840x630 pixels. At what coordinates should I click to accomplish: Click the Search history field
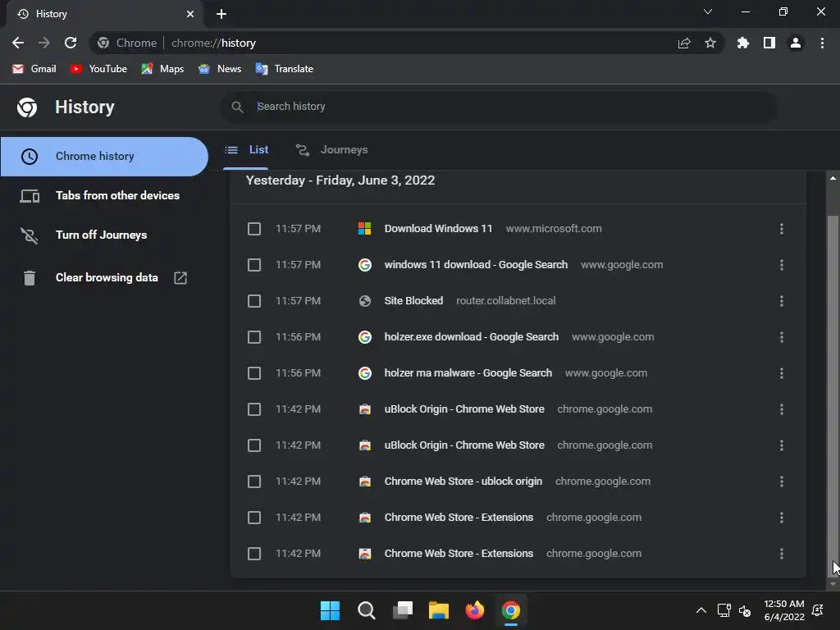pyautogui.click(x=498, y=107)
